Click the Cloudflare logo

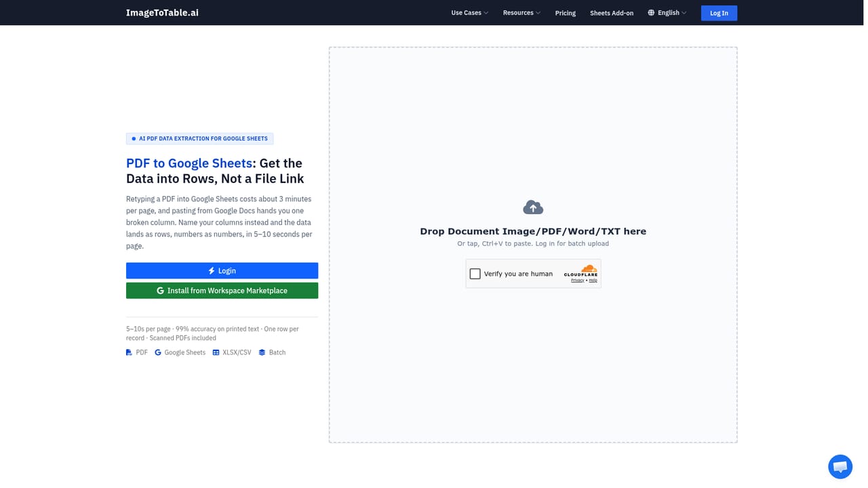click(x=580, y=270)
